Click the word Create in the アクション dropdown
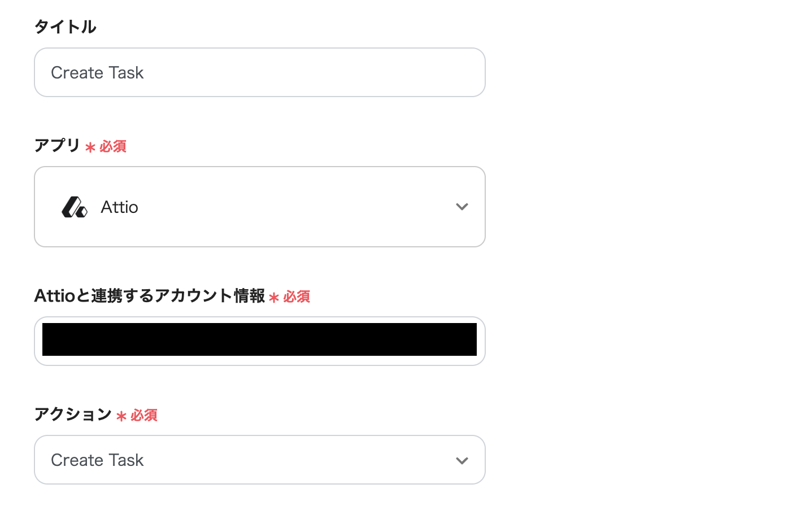 [x=77, y=460]
